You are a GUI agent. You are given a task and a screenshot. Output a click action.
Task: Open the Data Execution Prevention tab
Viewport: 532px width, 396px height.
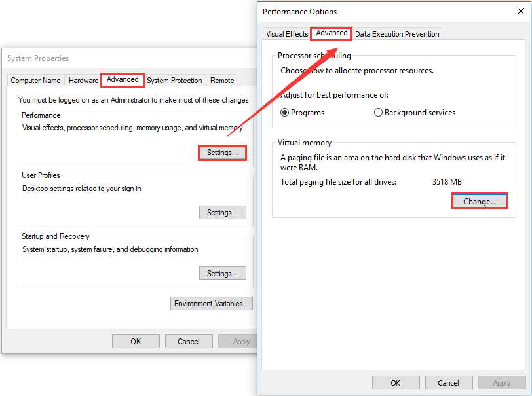[396, 33]
